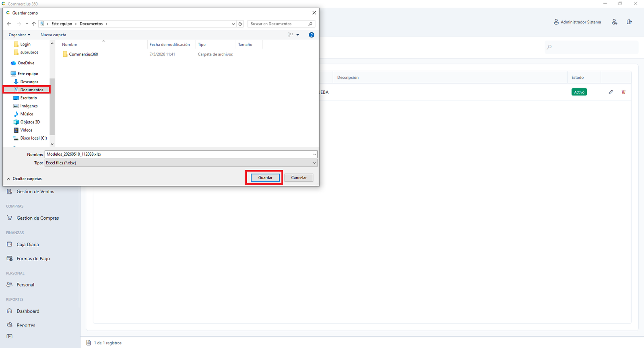The image size is (644, 348).
Task: Collapse folders with Ocultar carpetas
Action: coord(24,179)
